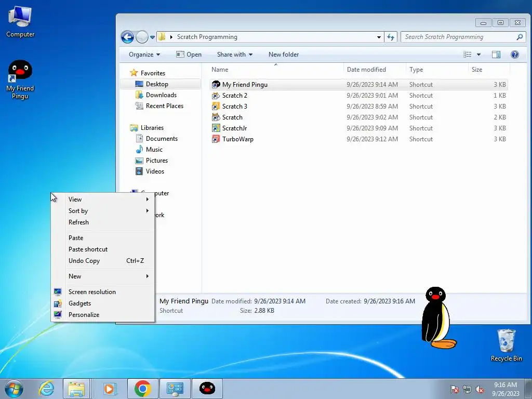
Task: Open Windows Explorer taskbar button
Action: (76, 389)
